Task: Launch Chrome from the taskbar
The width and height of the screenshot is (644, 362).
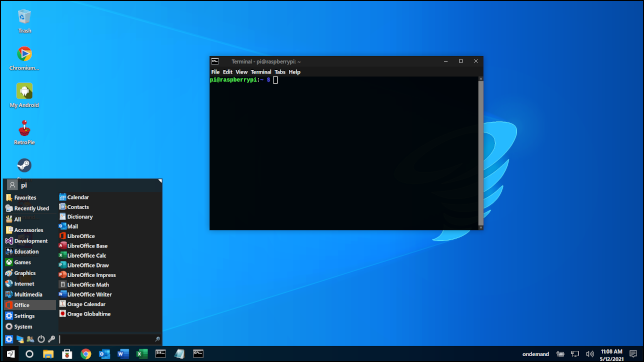Action: tap(86, 354)
